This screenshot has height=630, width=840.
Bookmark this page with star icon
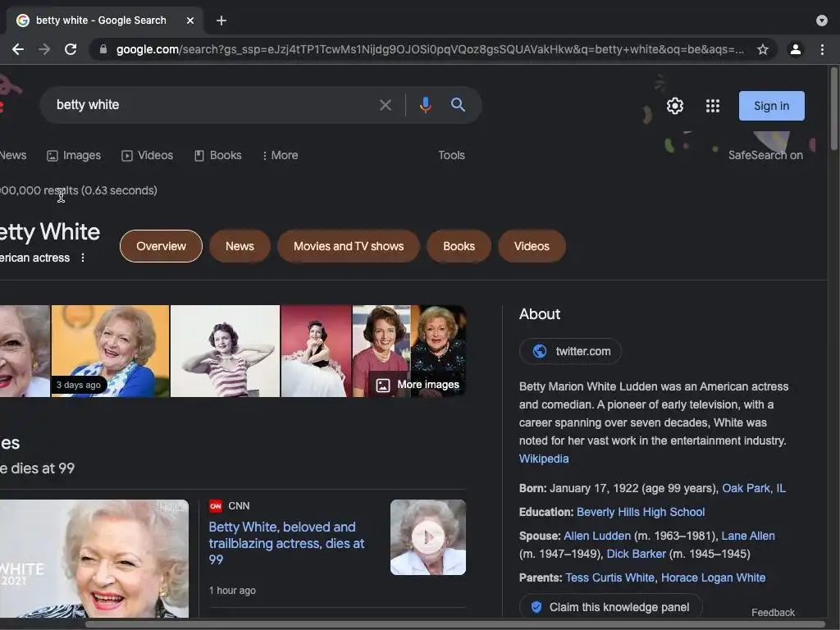click(762, 49)
